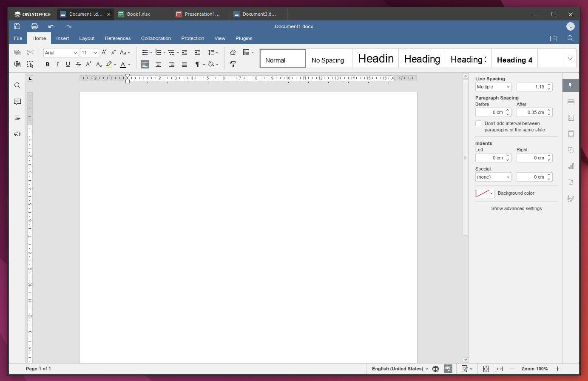
Task: Toggle Bold formatting
Action: (x=47, y=64)
